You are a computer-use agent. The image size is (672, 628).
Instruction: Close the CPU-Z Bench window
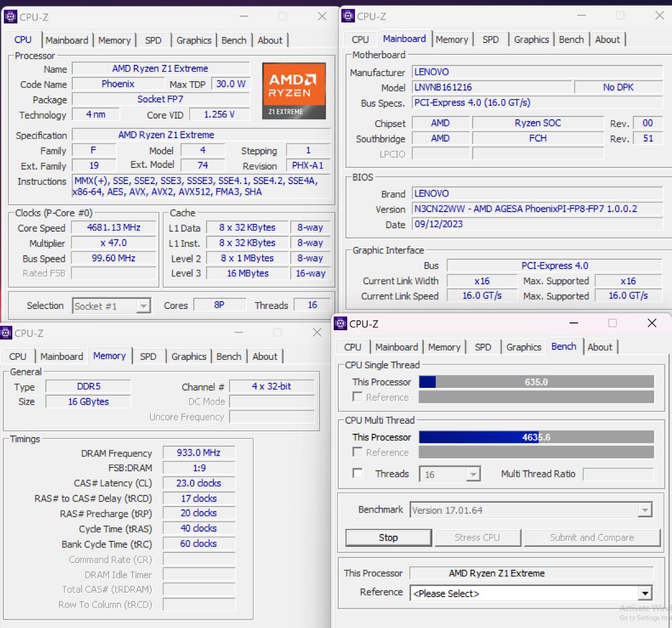click(652, 324)
